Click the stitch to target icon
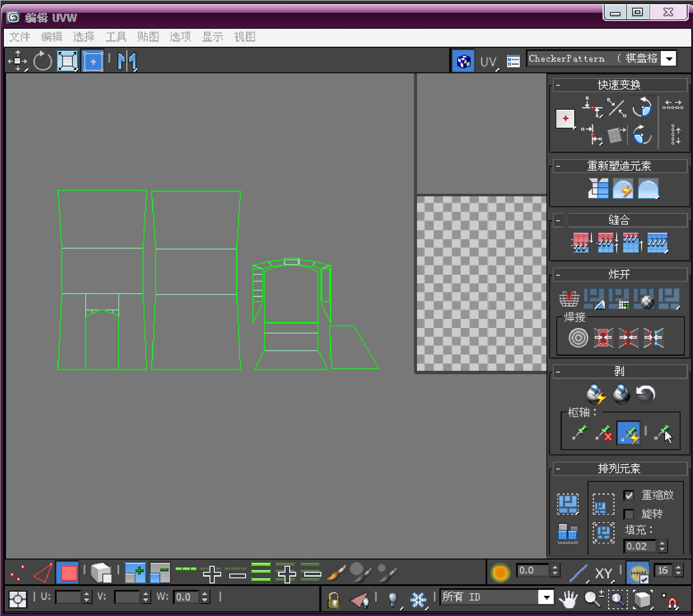This screenshot has height=616, width=693. pos(582,243)
